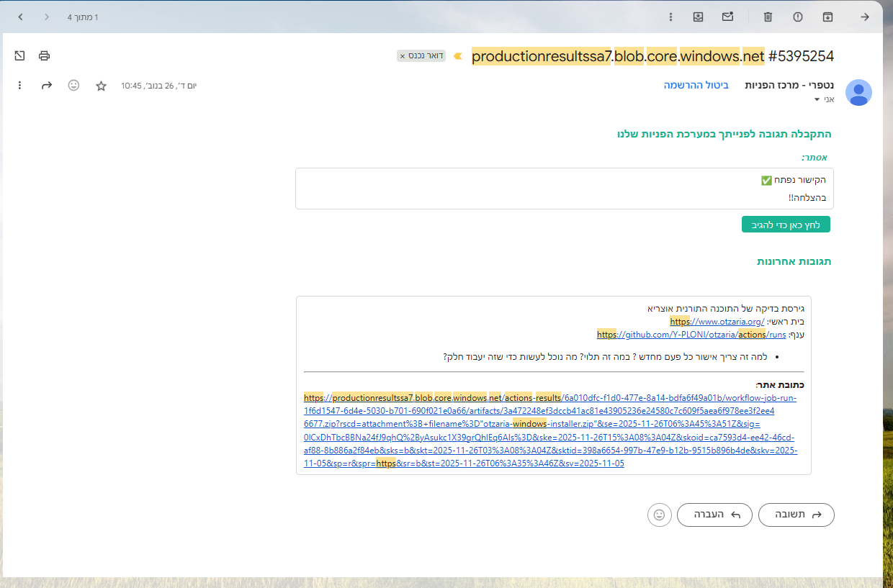The height and width of the screenshot is (588, 893).
Task: Click the העברה forward button at bottom
Action: pos(714,515)
